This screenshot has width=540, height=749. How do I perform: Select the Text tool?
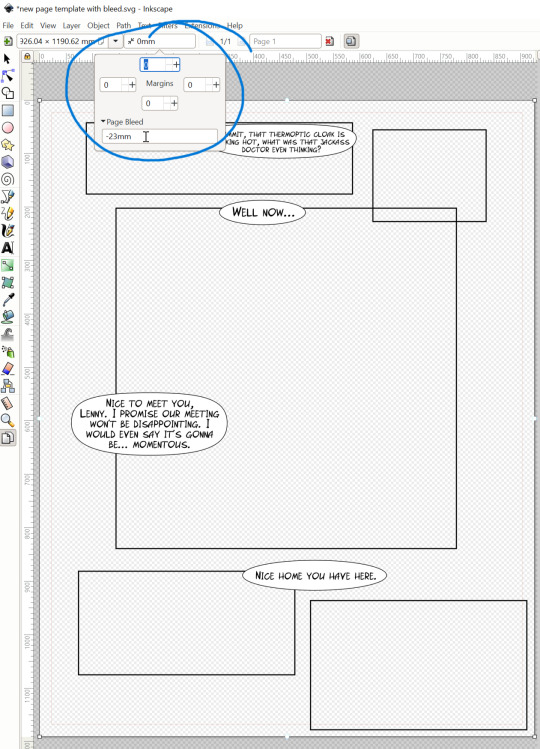coord(7,248)
